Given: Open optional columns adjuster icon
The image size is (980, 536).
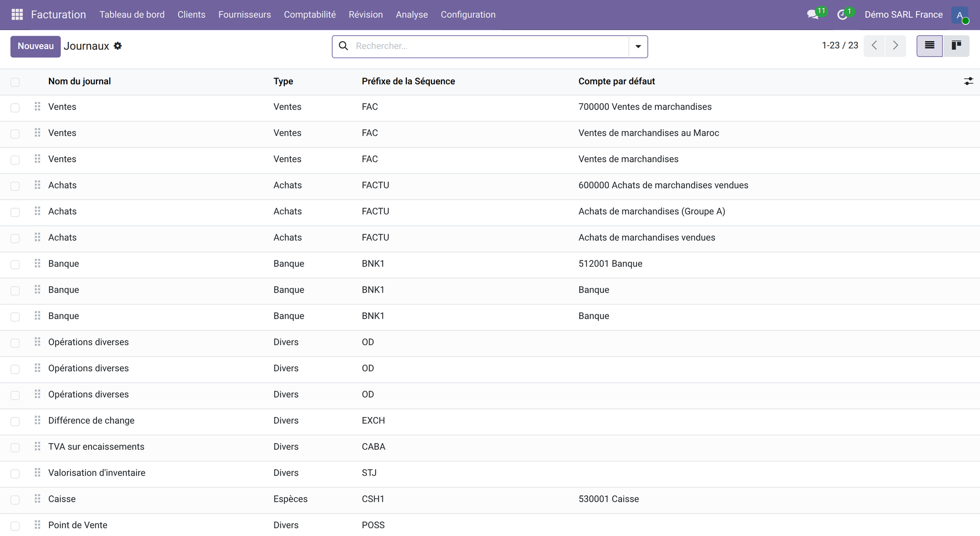Looking at the screenshot, I should point(968,81).
